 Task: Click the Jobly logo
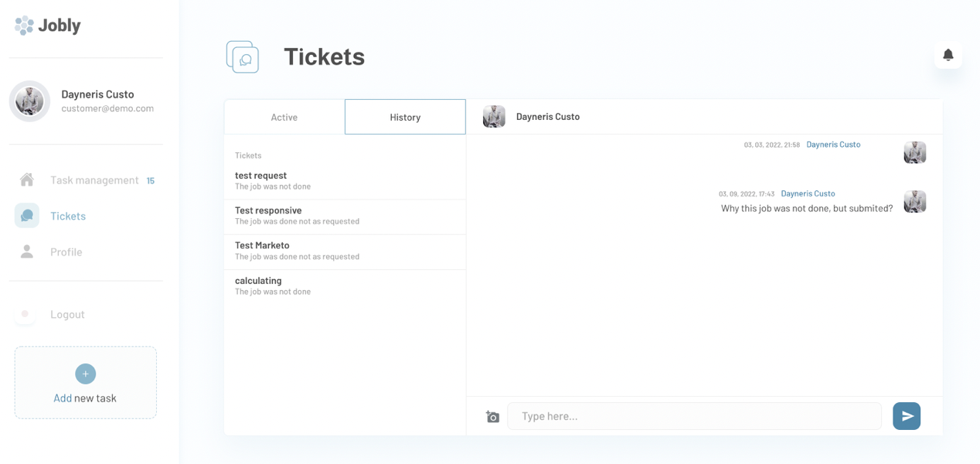click(48, 26)
